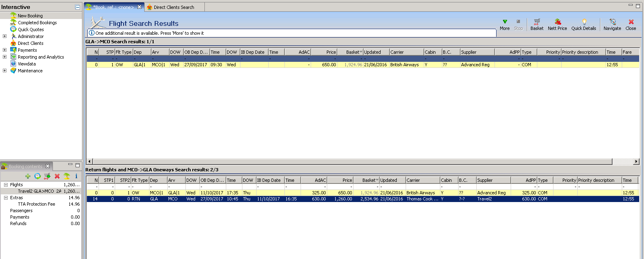
Task: Click the Payments icon in sidebar
Action: tap(13, 50)
